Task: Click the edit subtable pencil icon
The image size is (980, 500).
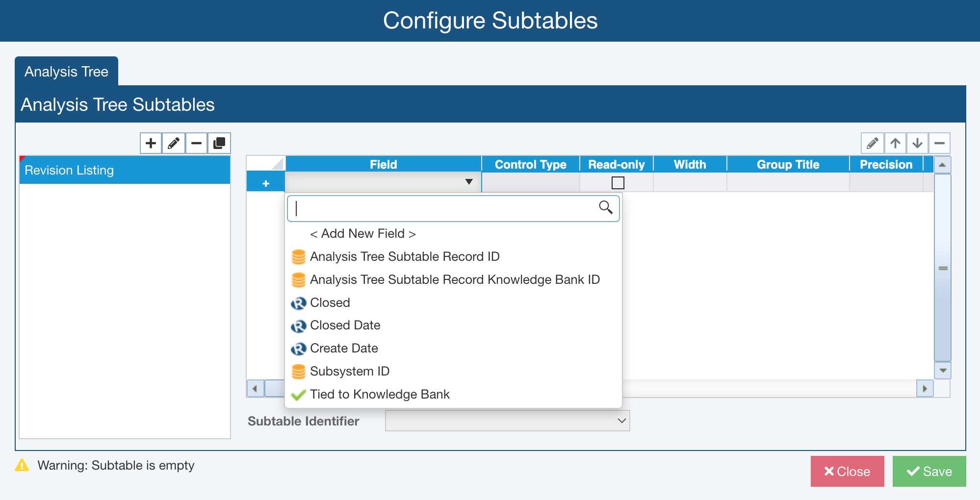Action: coord(174,143)
